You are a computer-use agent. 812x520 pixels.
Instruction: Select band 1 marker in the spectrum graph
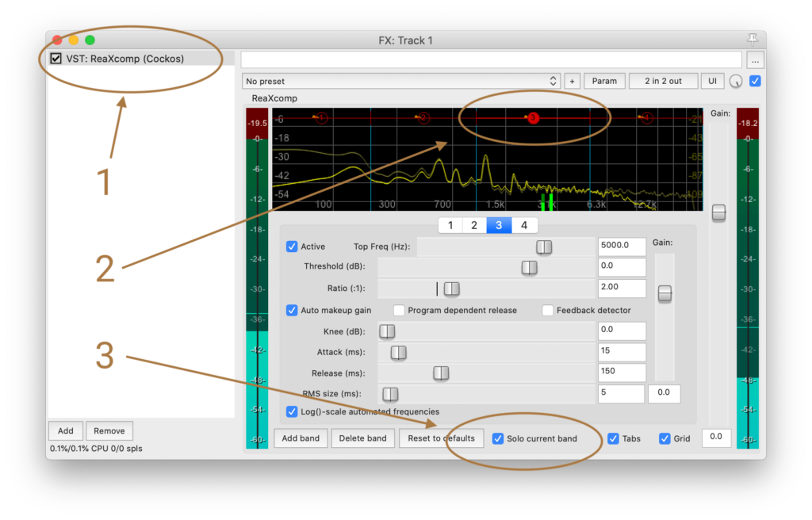tap(321, 118)
